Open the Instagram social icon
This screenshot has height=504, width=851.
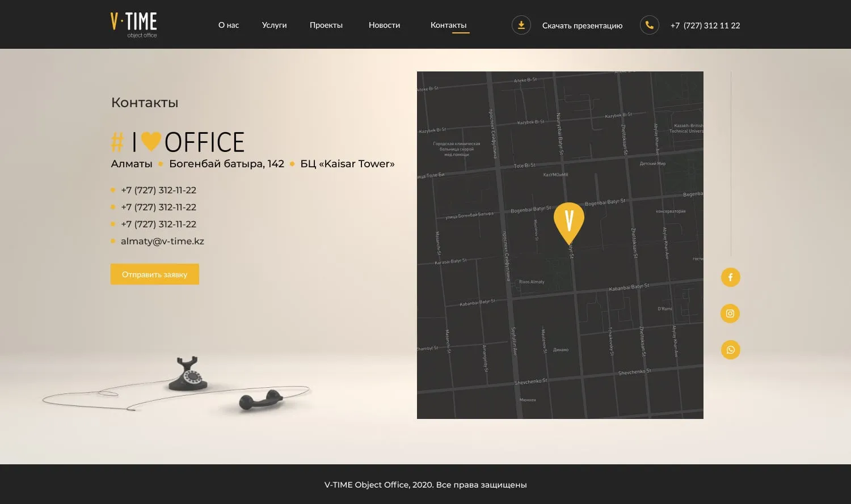pyautogui.click(x=730, y=314)
